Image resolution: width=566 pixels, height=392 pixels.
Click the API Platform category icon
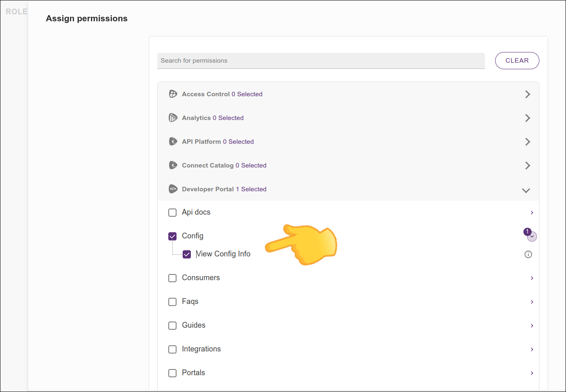tap(173, 142)
